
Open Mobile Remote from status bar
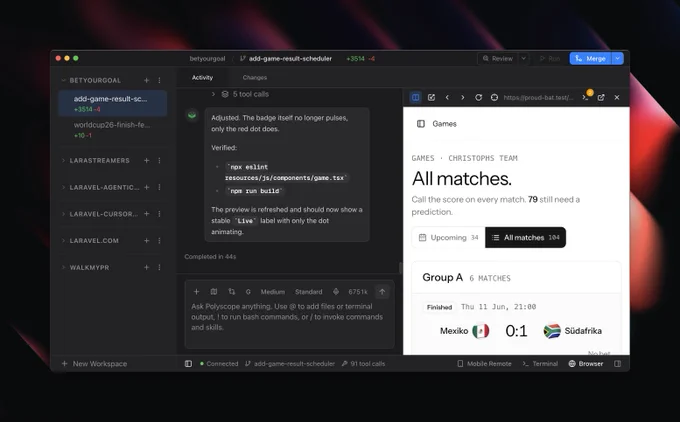coord(484,364)
